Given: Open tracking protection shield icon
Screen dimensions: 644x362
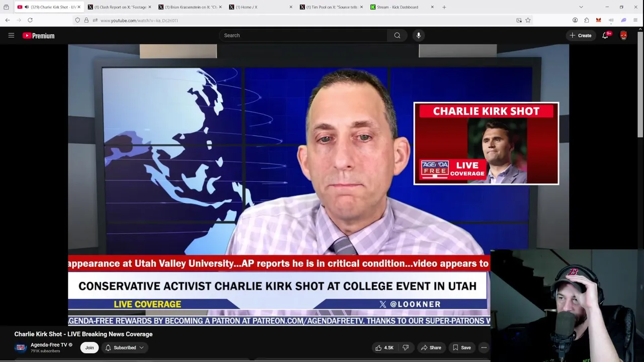Looking at the screenshot, I should (x=77, y=20).
